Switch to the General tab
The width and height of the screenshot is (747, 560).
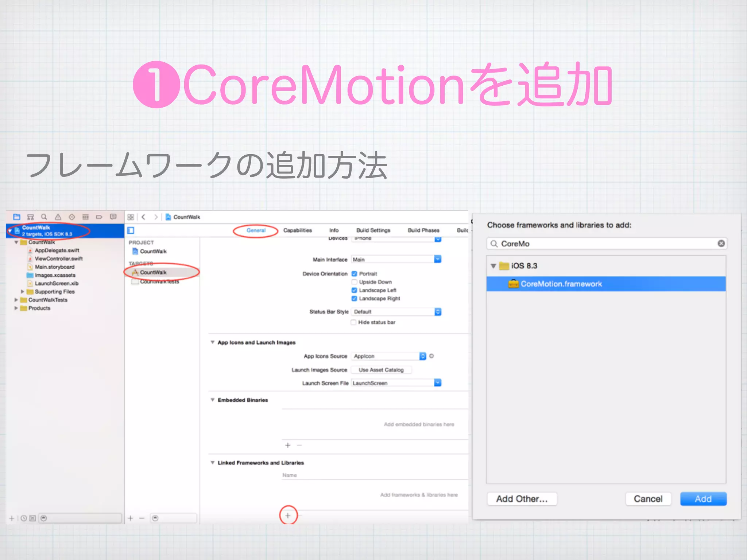[x=256, y=230]
